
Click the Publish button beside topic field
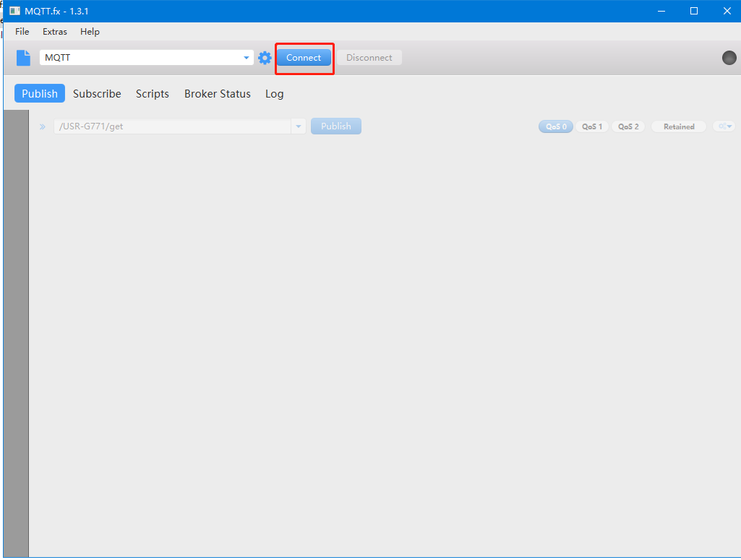(x=336, y=126)
